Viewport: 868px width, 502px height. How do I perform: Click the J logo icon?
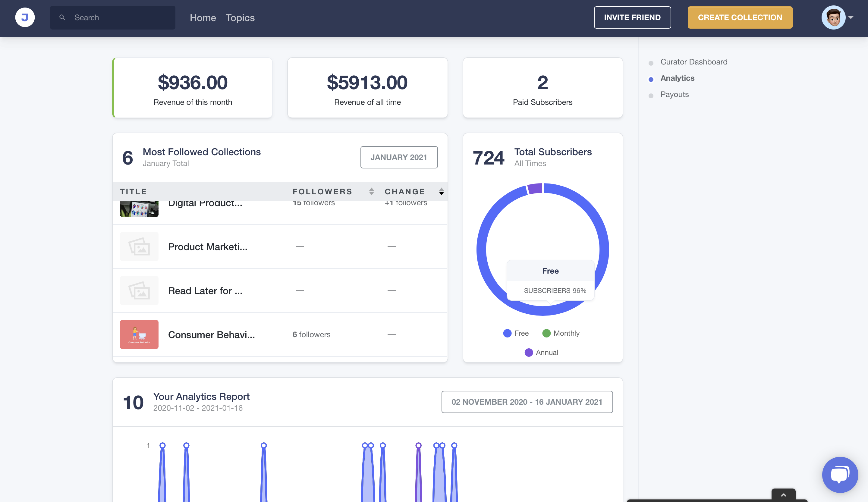(x=25, y=17)
